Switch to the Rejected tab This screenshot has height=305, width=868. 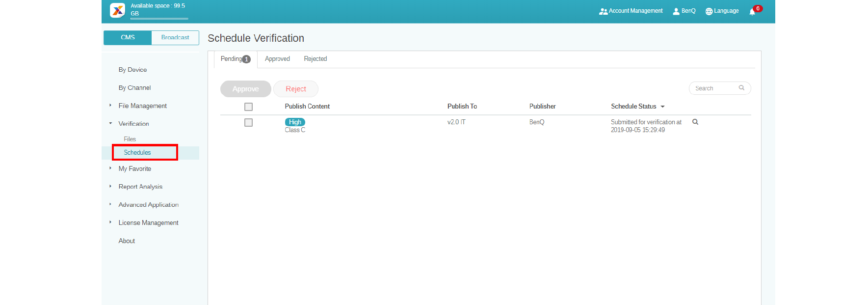pos(315,59)
